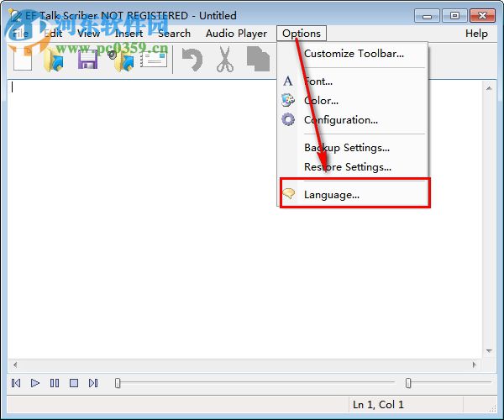Click the Open file folder icon
The height and width of the screenshot is (420, 504).
[x=54, y=60]
